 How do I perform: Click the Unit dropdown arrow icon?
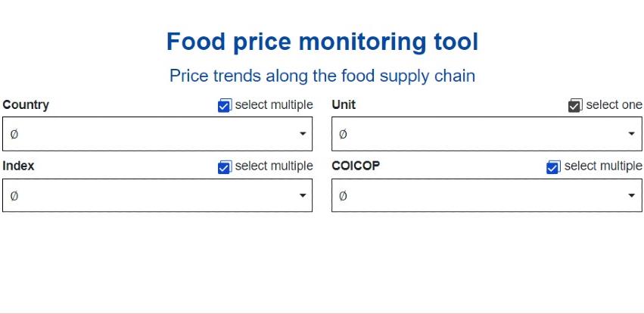632,134
